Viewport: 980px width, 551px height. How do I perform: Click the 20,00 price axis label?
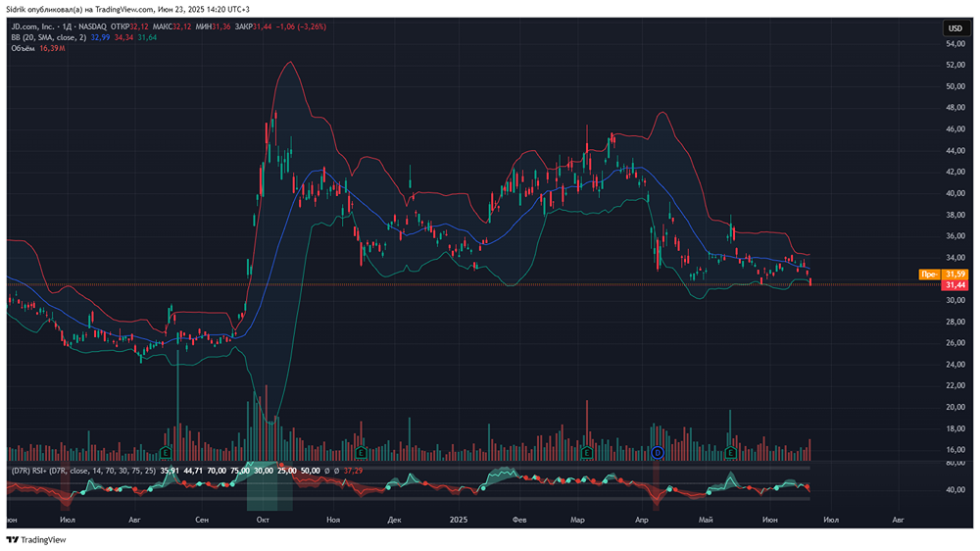point(955,407)
